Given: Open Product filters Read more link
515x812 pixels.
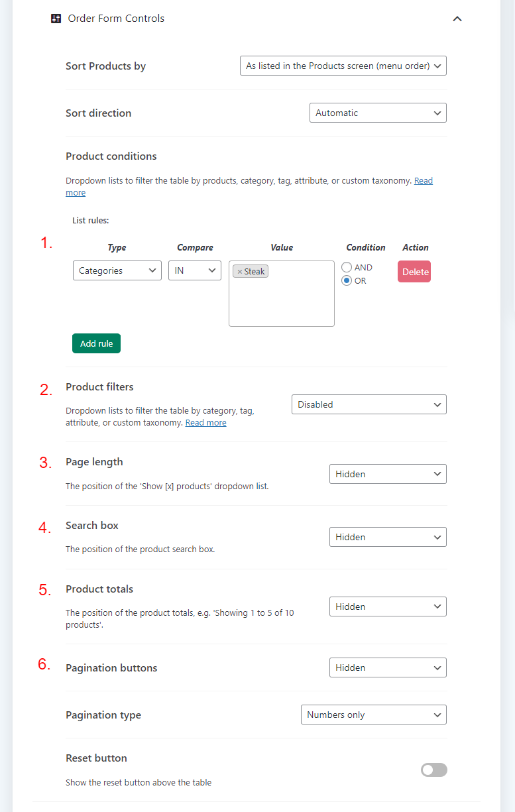Looking at the screenshot, I should coord(205,423).
